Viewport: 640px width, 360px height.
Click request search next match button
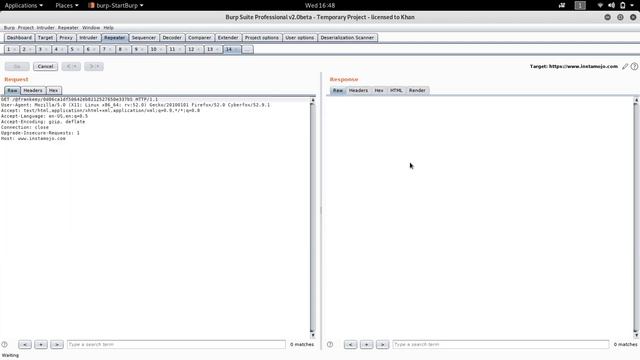[x=57, y=344]
